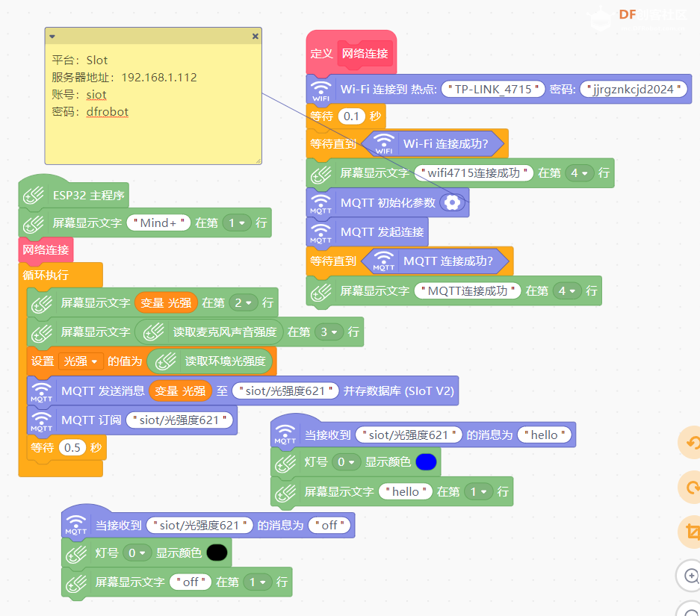Click the ESP32 主程序 block icon
The image size is (700, 616).
tap(34, 196)
